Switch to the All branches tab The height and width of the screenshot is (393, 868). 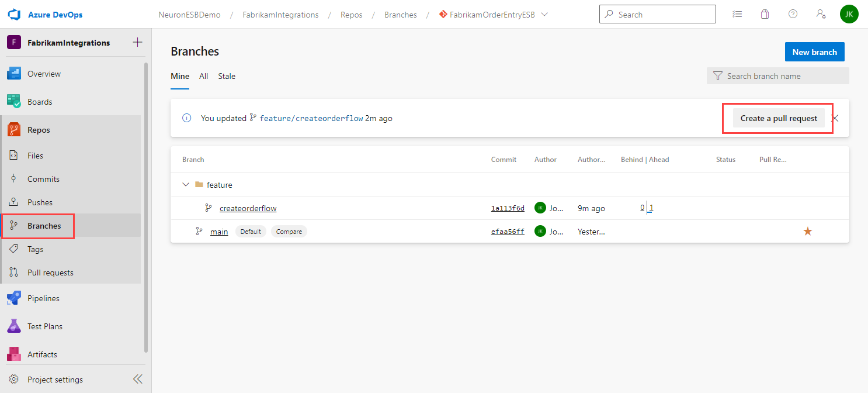tap(204, 76)
